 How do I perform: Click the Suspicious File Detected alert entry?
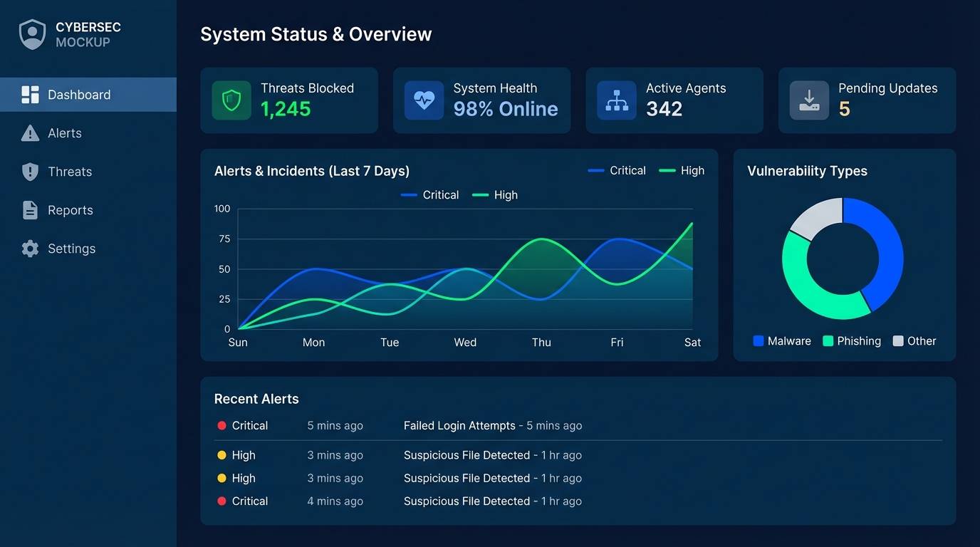492,454
